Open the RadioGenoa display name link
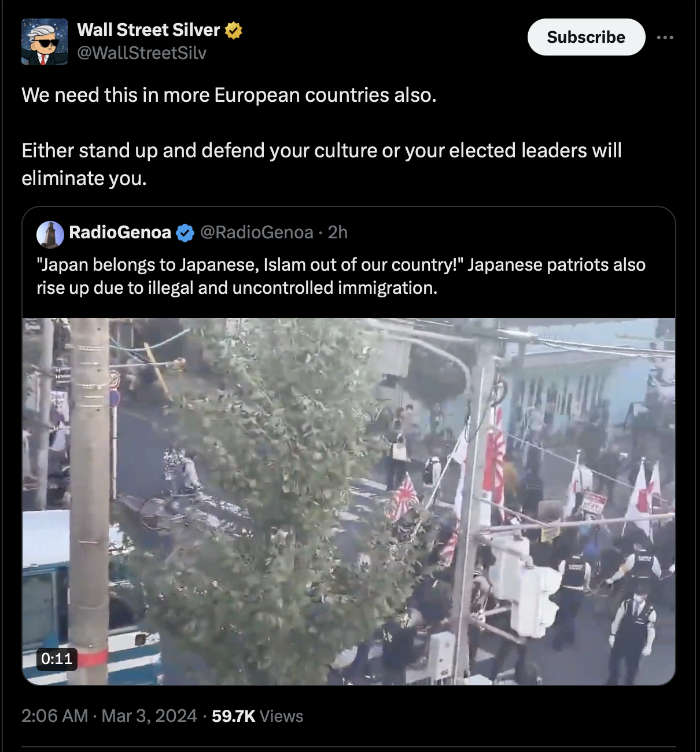This screenshot has width=700, height=752. pos(120,233)
